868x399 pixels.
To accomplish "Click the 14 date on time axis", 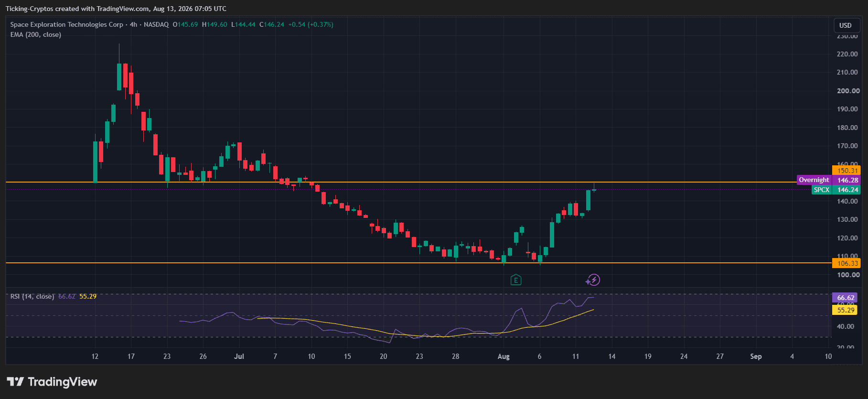I will pyautogui.click(x=611, y=356).
